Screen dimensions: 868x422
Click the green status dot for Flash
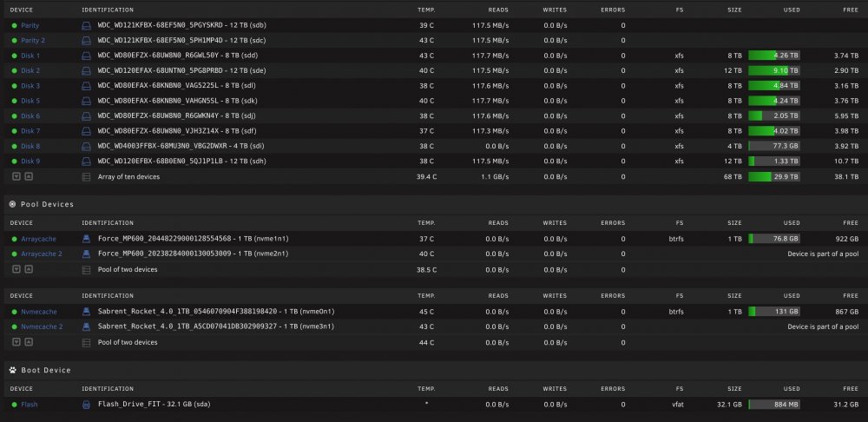coord(15,405)
